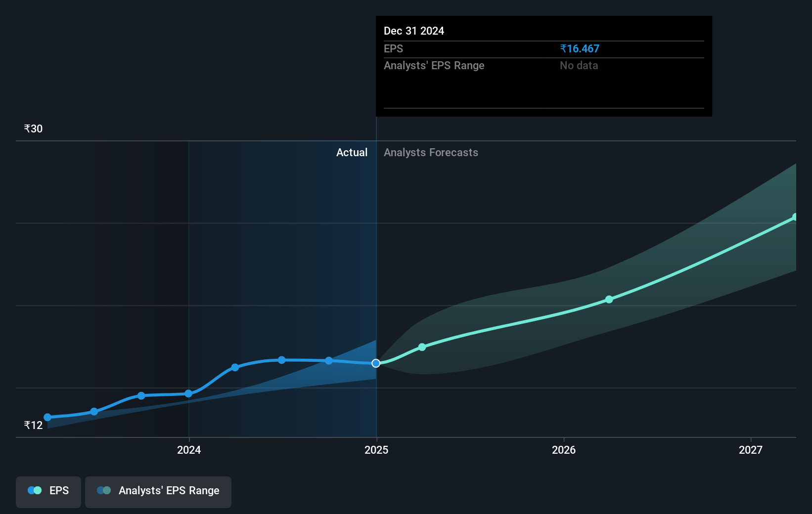Click the 'Dec 31 2024' tooltip date
This screenshot has height=514, width=812.
414,31
